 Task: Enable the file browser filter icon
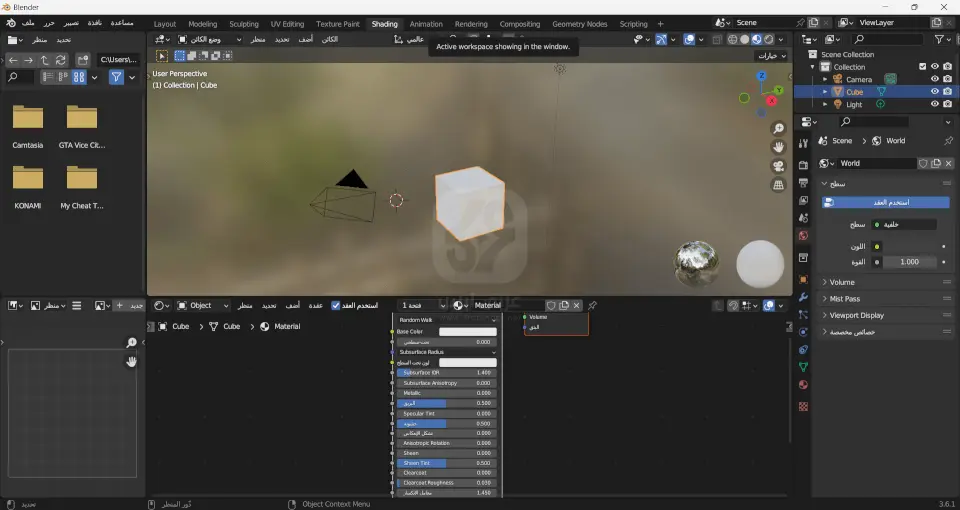[x=116, y=77]
